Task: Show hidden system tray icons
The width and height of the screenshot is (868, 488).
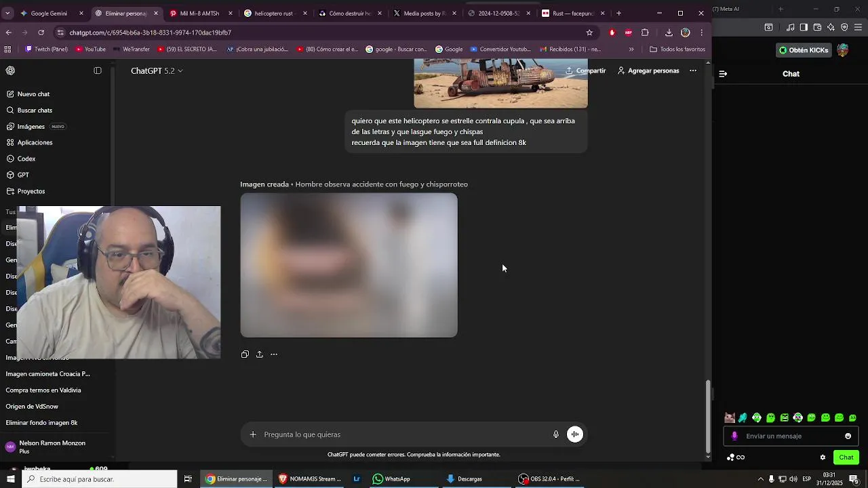Action: click(x=760, y=479)
